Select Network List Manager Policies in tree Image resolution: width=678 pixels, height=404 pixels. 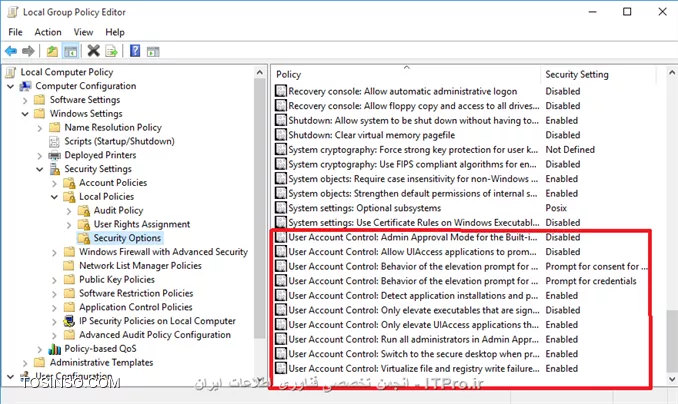coord(140,266)
